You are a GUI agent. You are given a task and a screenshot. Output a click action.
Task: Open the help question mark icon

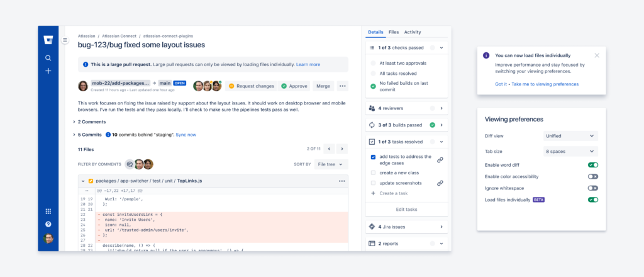48,224
